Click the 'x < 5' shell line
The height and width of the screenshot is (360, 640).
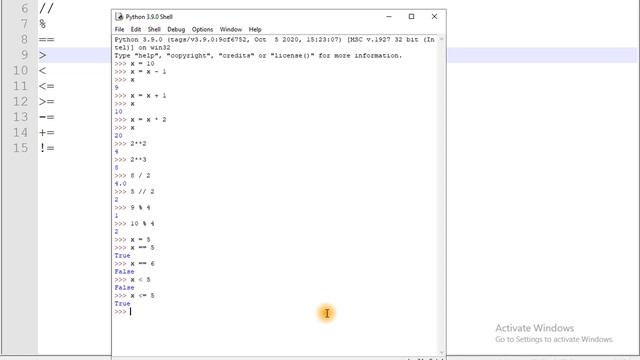pos(132,280)
